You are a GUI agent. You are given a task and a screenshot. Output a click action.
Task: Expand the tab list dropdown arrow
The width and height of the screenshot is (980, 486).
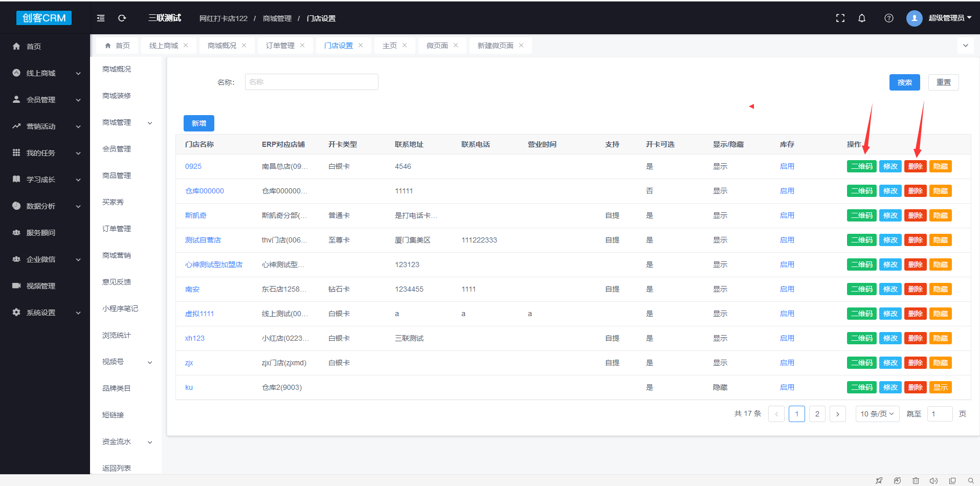(965, 46)
